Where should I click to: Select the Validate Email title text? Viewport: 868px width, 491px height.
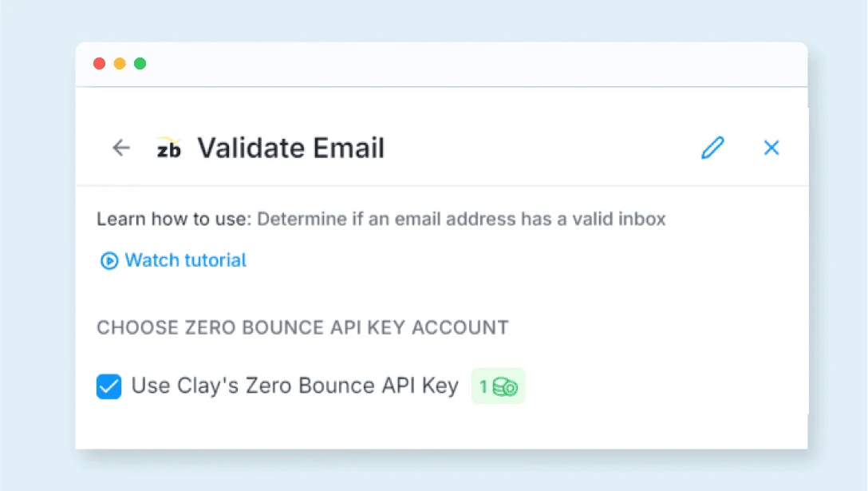(290, 148)
